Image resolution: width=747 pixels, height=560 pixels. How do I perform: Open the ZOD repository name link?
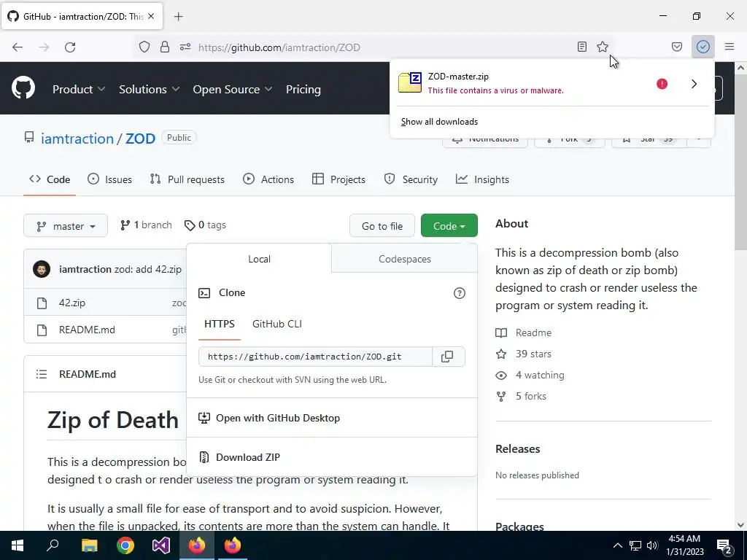[x=140, y=139]
